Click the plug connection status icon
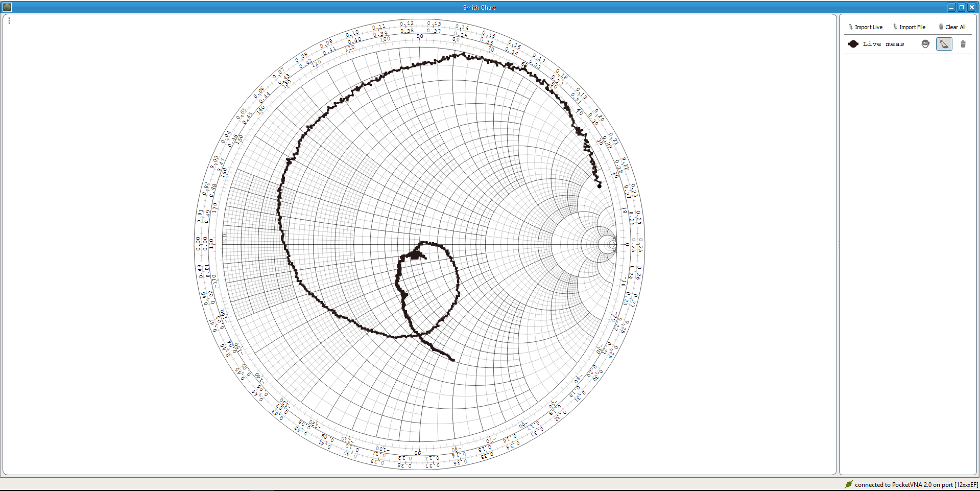Image resolution: width=980 pixels, height=491 pixels. 848,484
